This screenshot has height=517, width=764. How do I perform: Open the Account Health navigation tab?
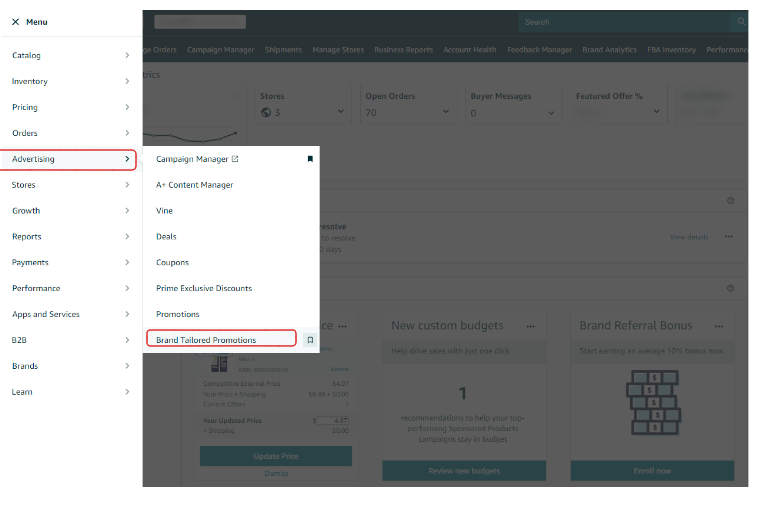(x=470, y=50)
